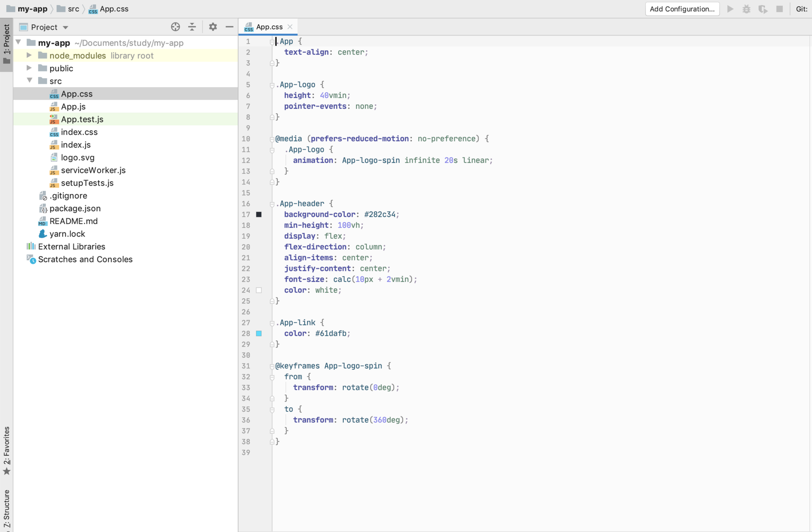Viewport: 812px width, 532px height.
Task: Collapse the src folder
Action: click(x=30, y=80)
